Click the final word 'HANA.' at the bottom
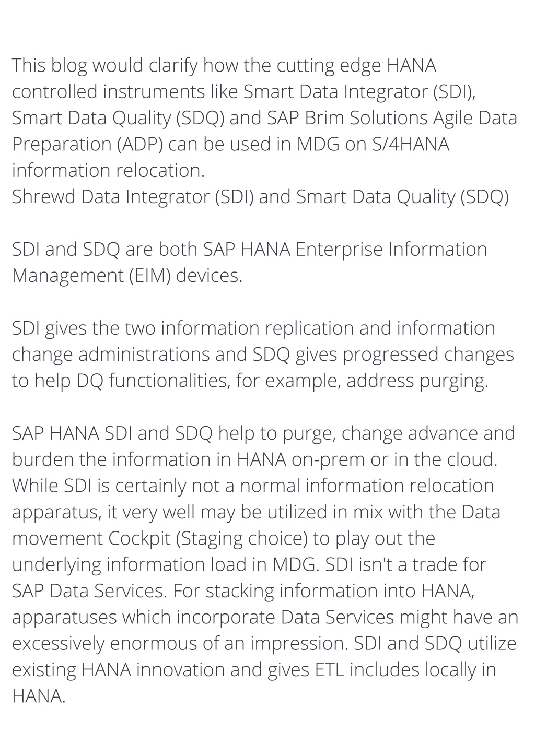535x756 pixels. click(39, 696)
